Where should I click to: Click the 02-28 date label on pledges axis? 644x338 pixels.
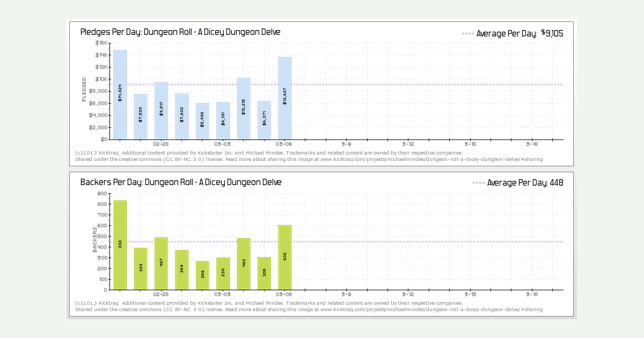click(161, 144)
